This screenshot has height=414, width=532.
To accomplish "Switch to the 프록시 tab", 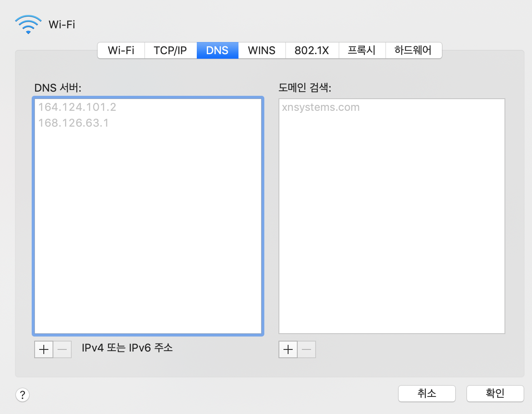I will (362, 50).
